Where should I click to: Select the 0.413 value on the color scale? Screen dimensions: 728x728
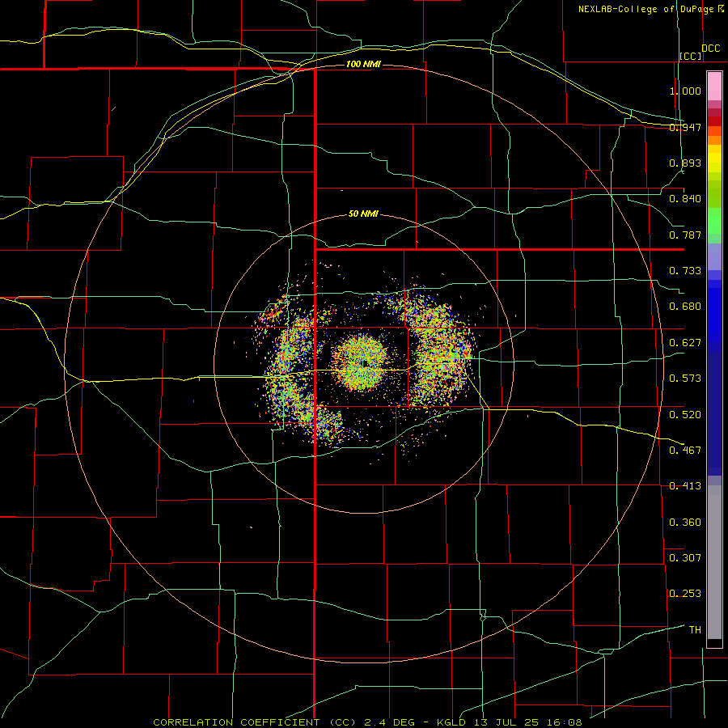(x=685, y=486)
